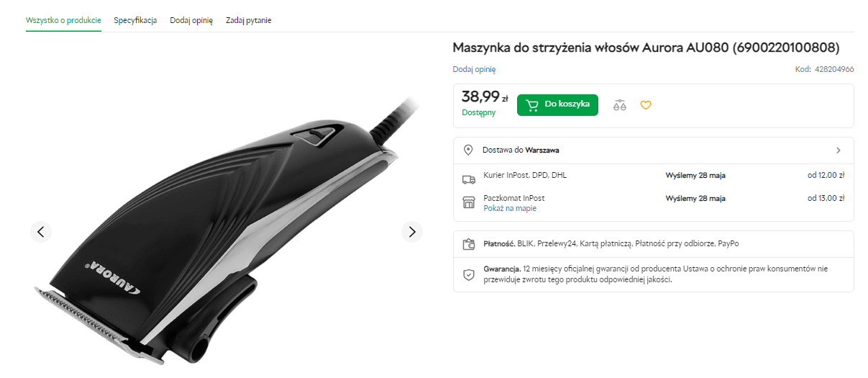Click the location pin icon beside Dostawa
Image resolution: width=868 pixels, height=378 pixels.
[x=468, y=150]
